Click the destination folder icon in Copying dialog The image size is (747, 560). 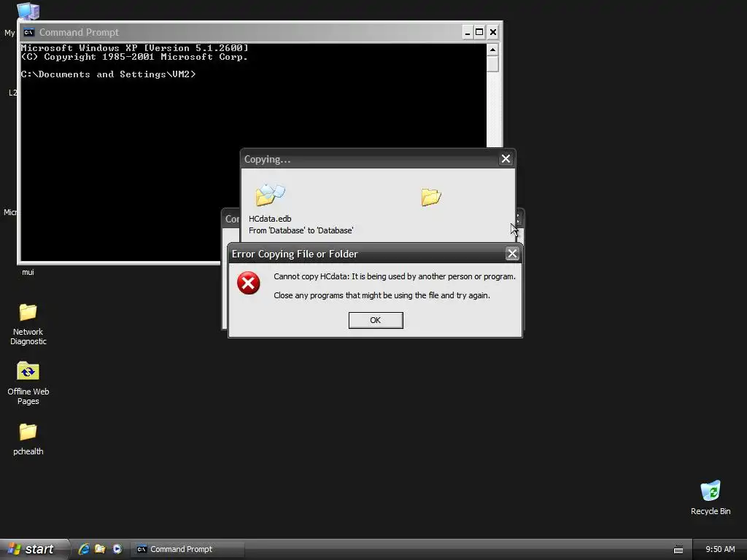point(431,197)
